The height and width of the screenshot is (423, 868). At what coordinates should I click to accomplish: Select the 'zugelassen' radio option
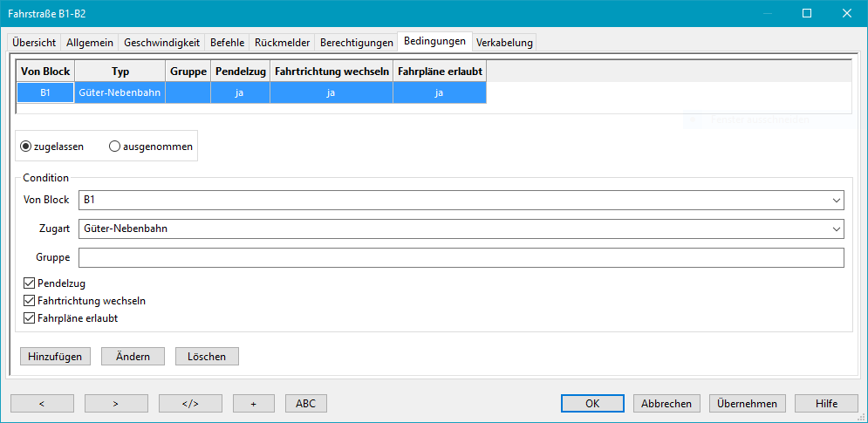[26, 147]
